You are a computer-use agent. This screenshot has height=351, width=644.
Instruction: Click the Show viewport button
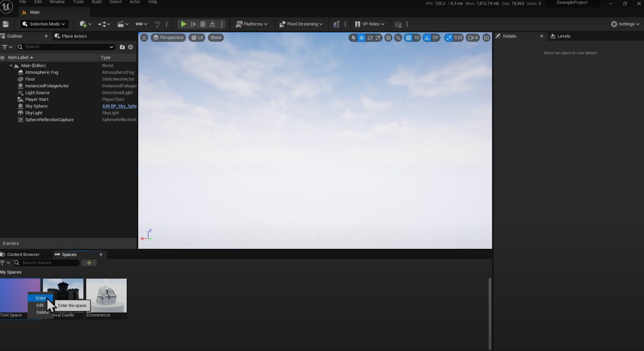[216, 38]
